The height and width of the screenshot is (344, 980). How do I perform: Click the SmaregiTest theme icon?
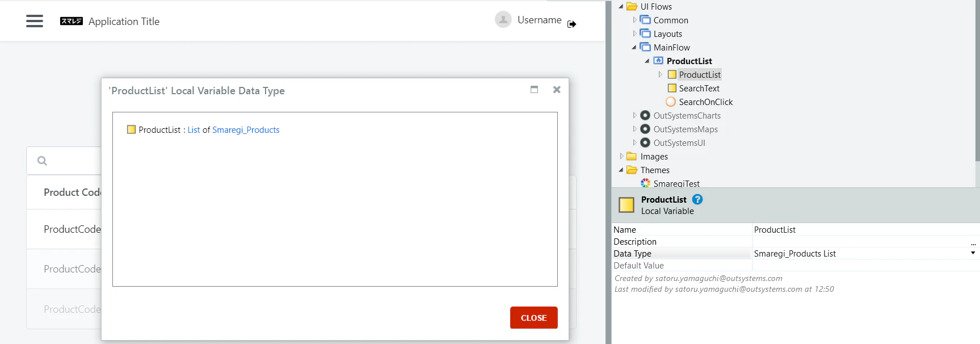coord(645,183)
